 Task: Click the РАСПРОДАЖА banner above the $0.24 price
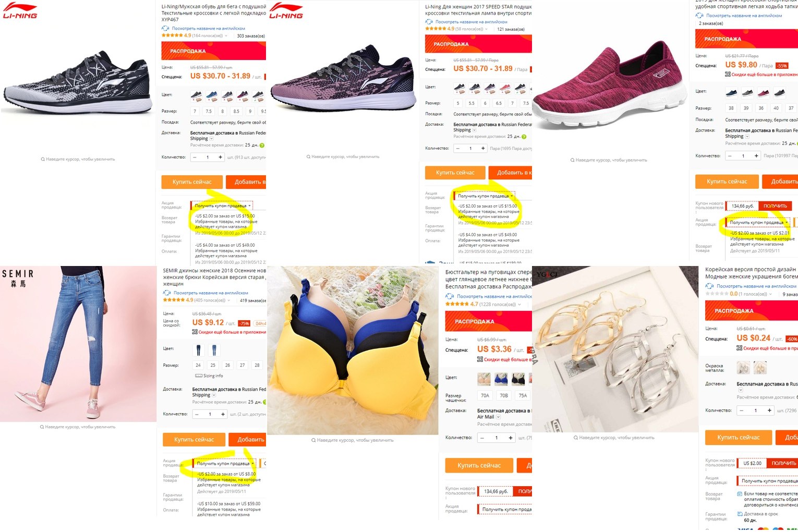click(x=751, y=310)
